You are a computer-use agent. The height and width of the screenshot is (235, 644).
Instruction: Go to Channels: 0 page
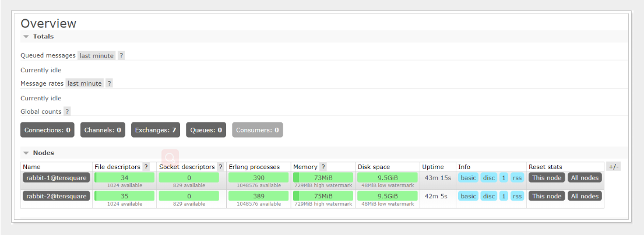(x=103, y=130)
